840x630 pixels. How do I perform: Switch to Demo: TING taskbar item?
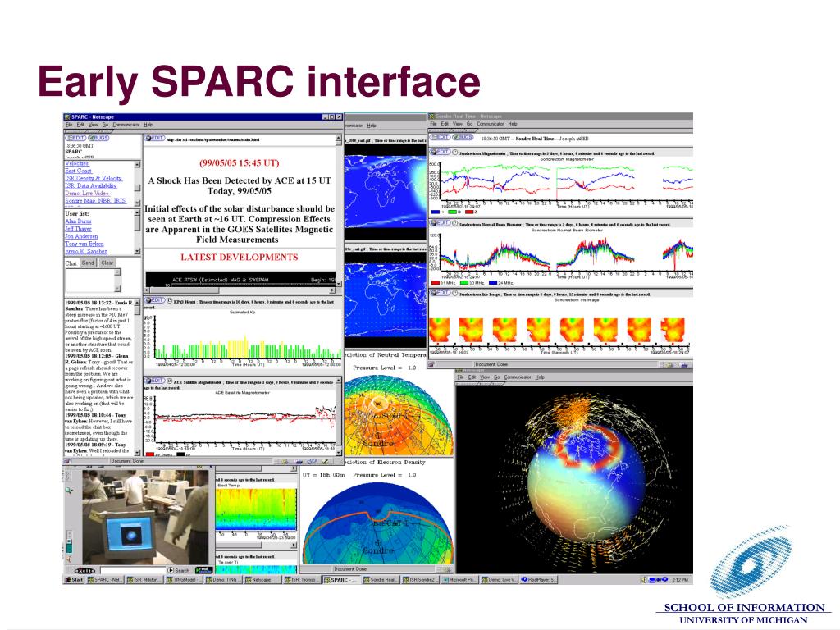[x=223, y=580]
